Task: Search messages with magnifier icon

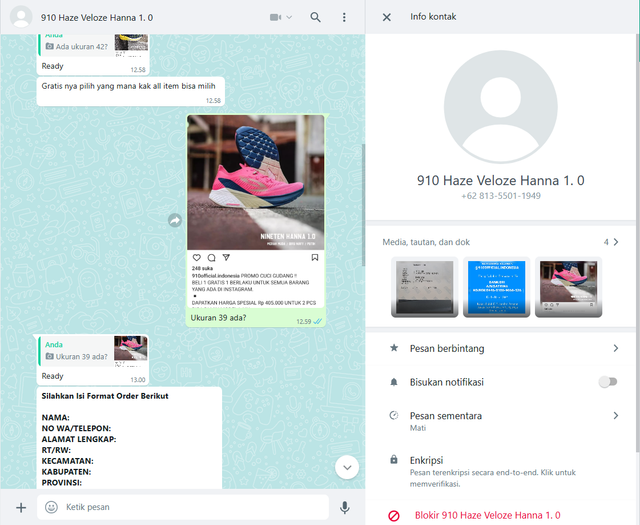Action: tap(315, 17)
